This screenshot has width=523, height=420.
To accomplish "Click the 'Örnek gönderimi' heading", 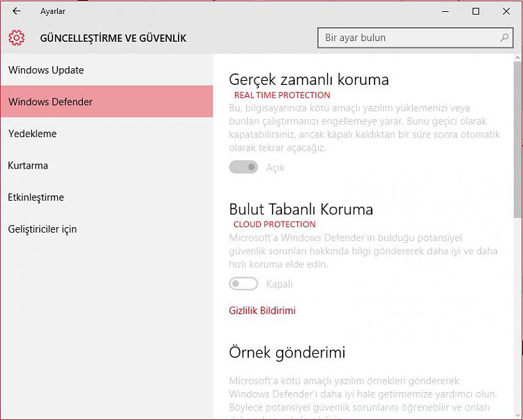I will pos(287,352).
